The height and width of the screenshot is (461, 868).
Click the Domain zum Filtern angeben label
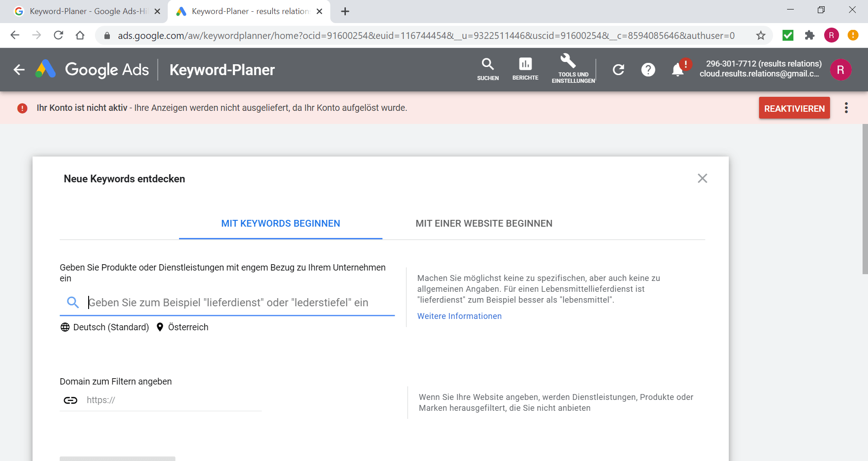(116, 381)
